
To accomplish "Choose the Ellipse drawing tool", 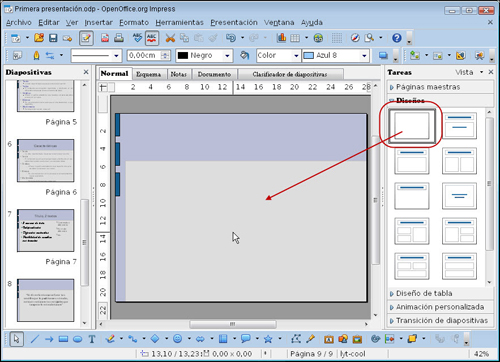I will point(78,339).
